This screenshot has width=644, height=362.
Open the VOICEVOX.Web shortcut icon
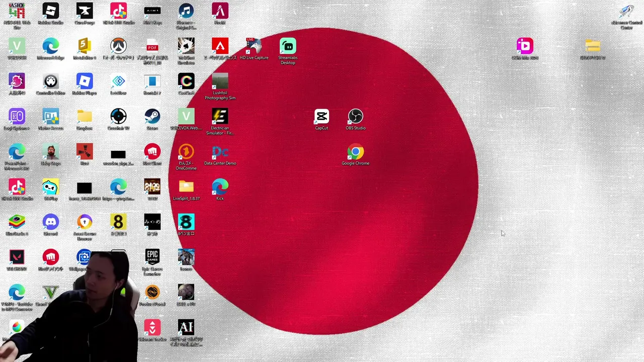pyautogui.click(x=186, y=117)
